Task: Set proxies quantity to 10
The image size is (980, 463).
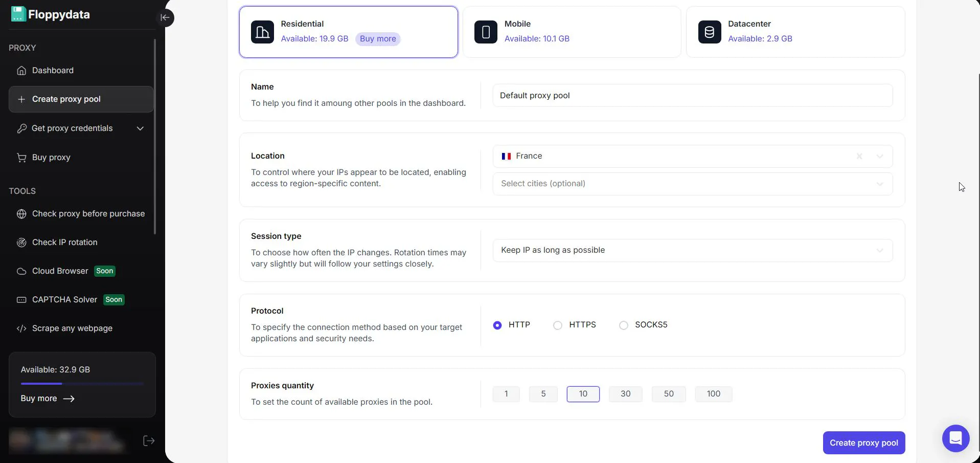Action: pos(583,394)
